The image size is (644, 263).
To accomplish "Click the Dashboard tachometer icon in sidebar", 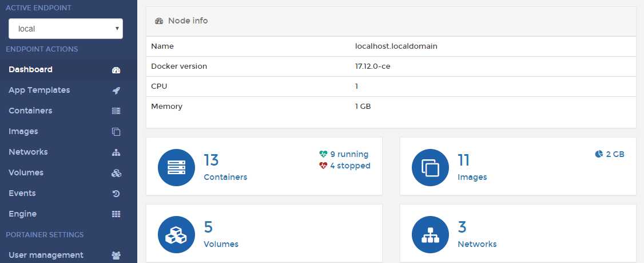I will (x=116, y=70).
